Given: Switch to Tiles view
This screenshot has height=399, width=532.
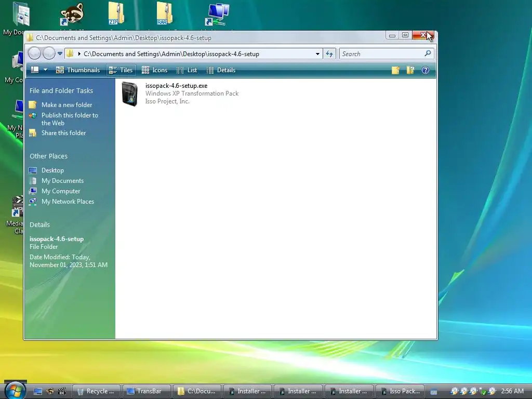Looking at the screenshot, I should 121,70.
